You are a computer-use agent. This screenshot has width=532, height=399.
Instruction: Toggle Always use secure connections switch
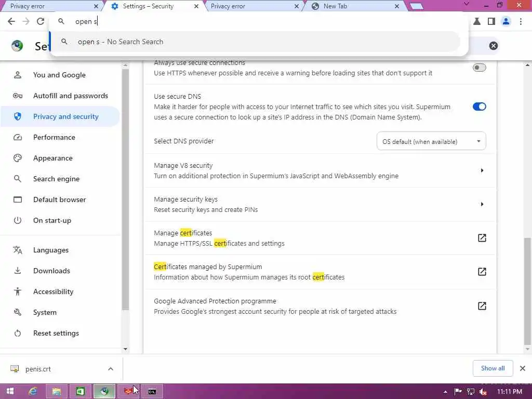coord(479,68)
